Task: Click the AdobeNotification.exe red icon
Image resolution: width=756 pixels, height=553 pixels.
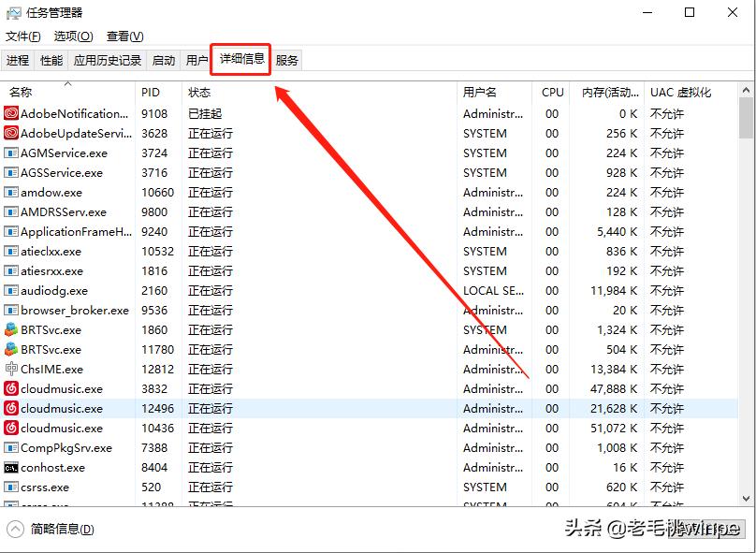Action: 13,113
